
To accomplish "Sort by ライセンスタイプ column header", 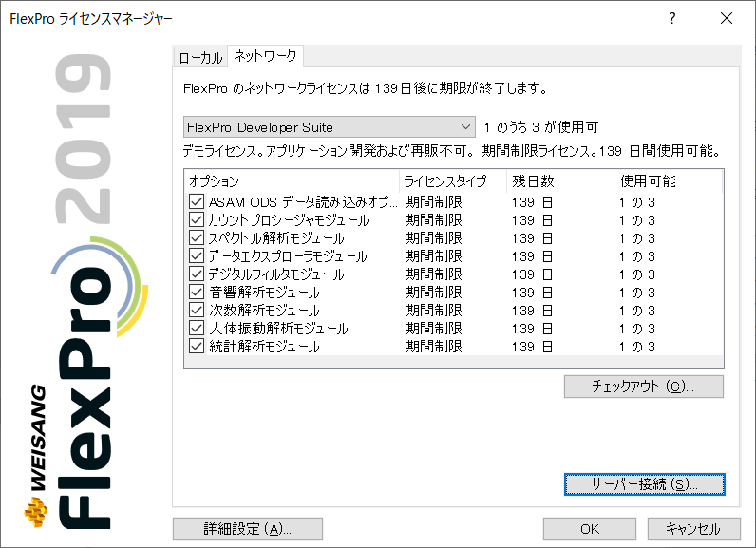I will (x=453, y=181).
